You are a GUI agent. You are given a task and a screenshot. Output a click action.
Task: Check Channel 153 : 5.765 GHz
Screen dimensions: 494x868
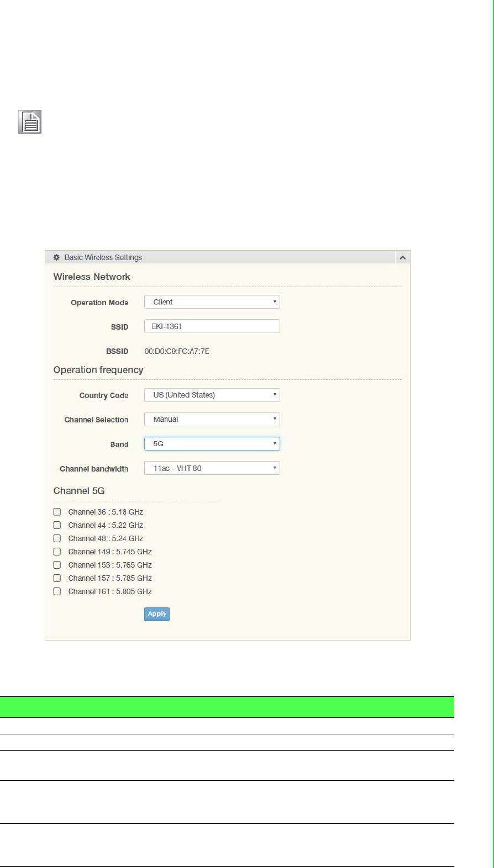point(57,565)
